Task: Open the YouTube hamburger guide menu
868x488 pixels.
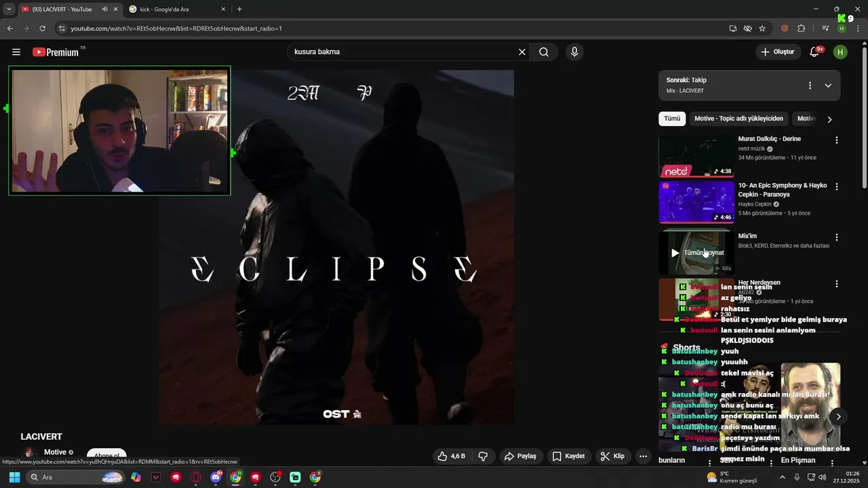Action: pyautogui.click(x=16, y=52)
